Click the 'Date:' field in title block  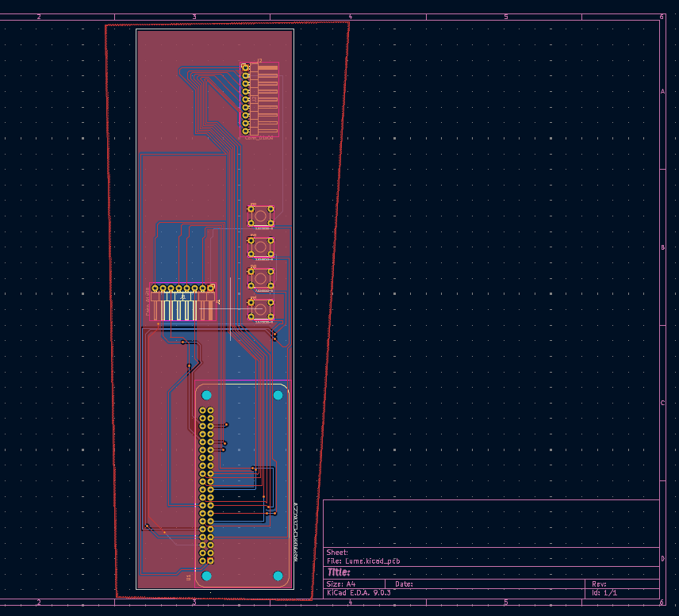point(404,584)
